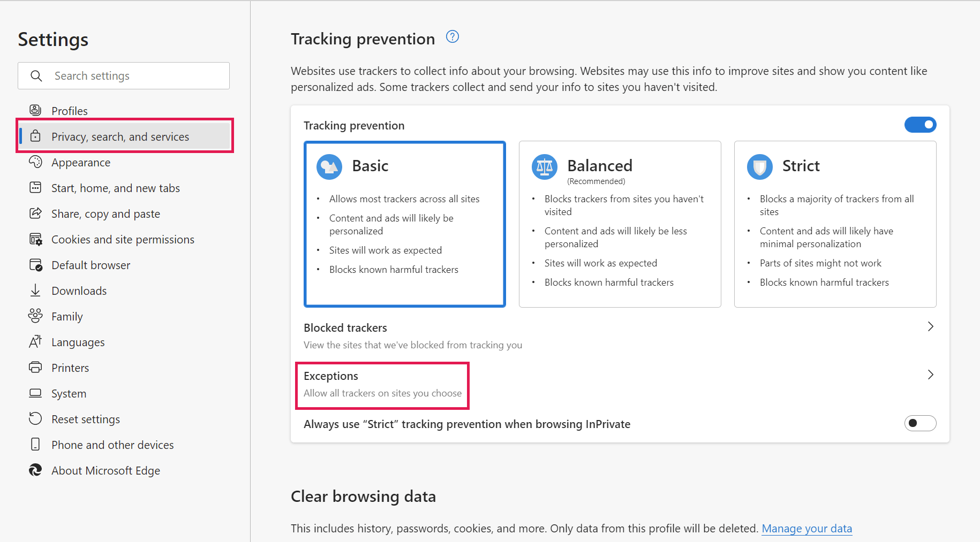Disable the Tracking prevention toggle
The image size is (980, 542).
920,125
